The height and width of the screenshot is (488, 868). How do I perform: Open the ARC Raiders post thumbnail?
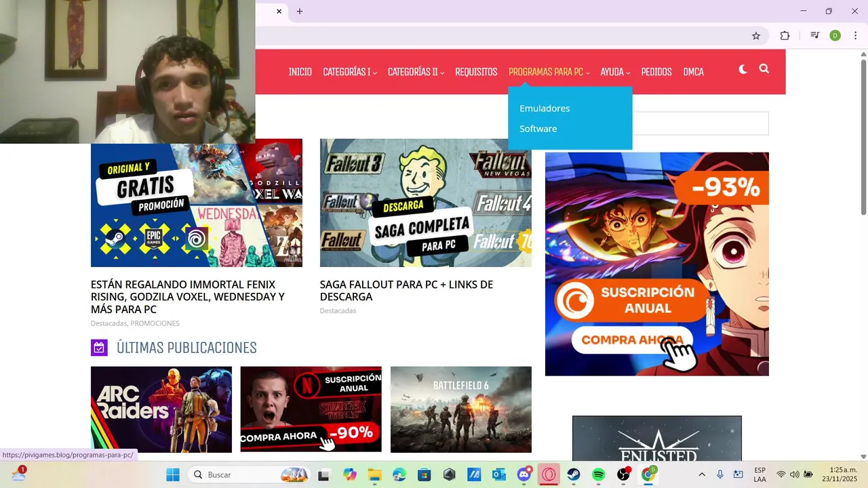pos(161,409)
